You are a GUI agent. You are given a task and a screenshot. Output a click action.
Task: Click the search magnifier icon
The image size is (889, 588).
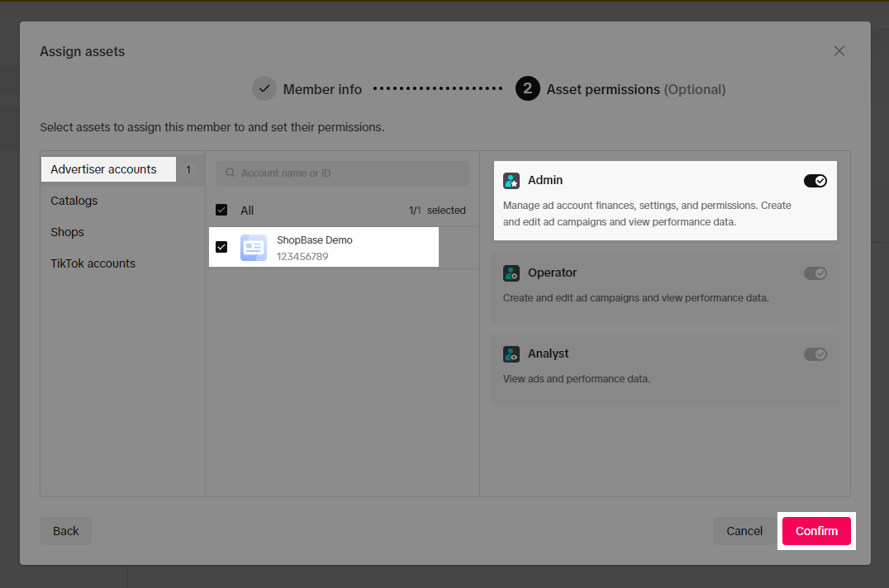coord(231,173)
